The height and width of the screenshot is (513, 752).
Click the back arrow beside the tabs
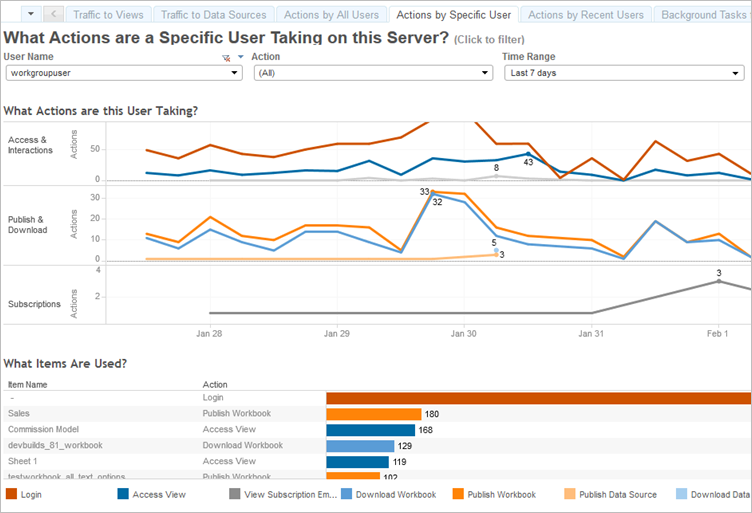(x=53, y=14)
